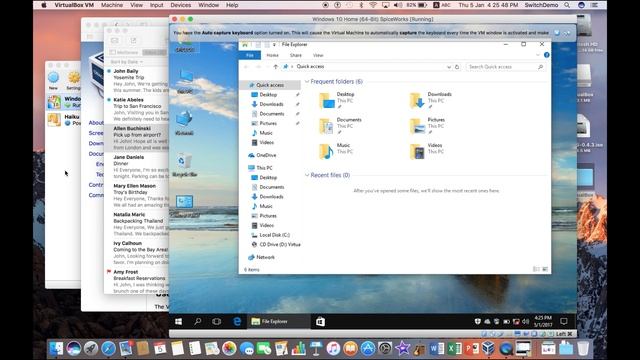The image size is (640, 360).
Task: Launch Microsoft Excel from the Dock
Action: click(454, 348)
